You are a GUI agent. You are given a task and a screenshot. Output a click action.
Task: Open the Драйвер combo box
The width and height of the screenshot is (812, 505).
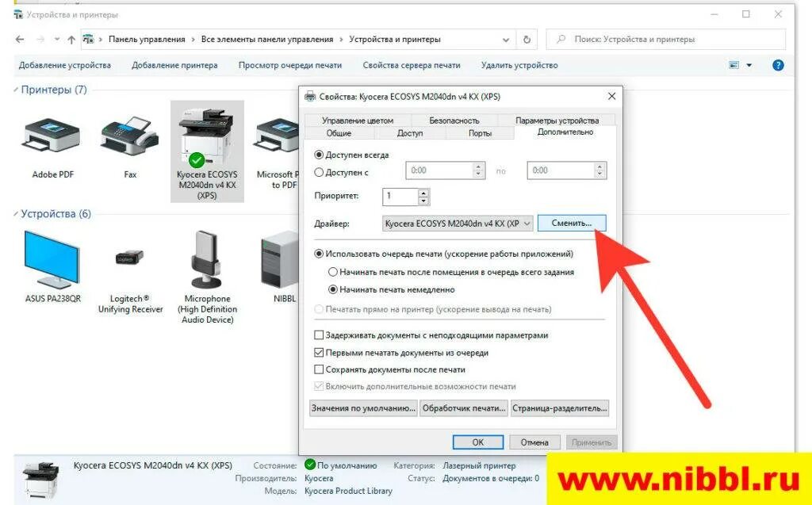(x=458, y=224)
